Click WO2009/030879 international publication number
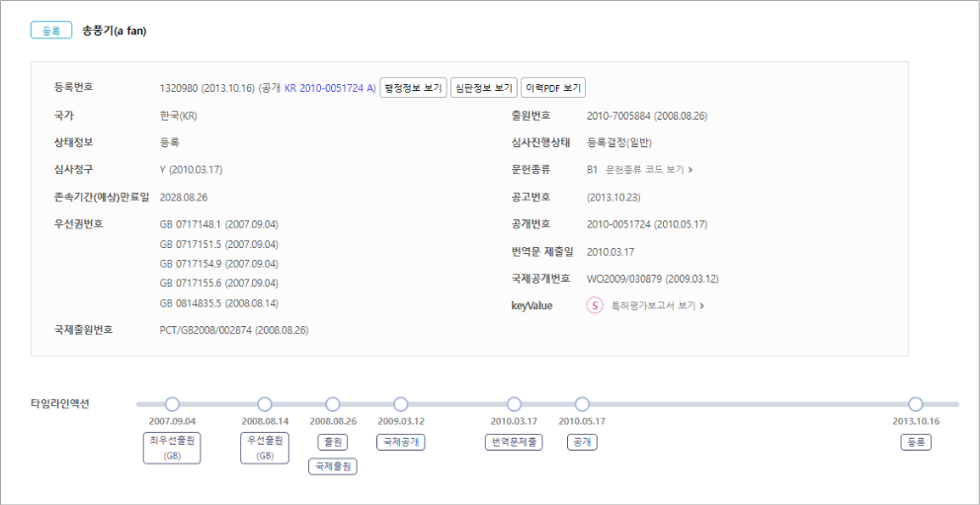The image size is (980, 505). tap(652, 279)
